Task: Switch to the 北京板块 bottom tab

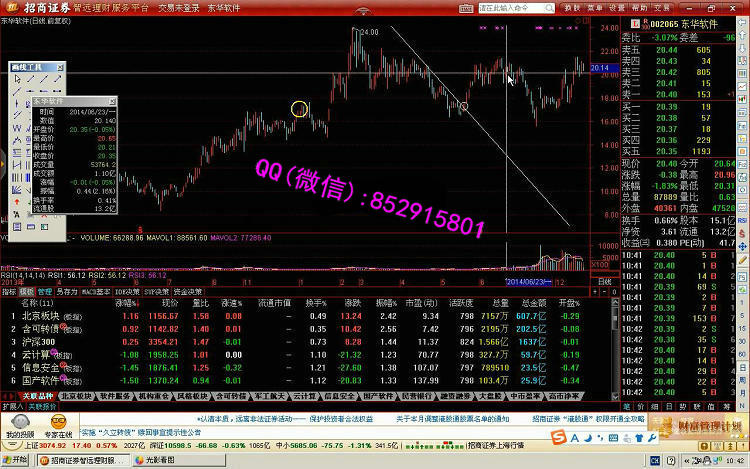Action: [x=76, y=396]
